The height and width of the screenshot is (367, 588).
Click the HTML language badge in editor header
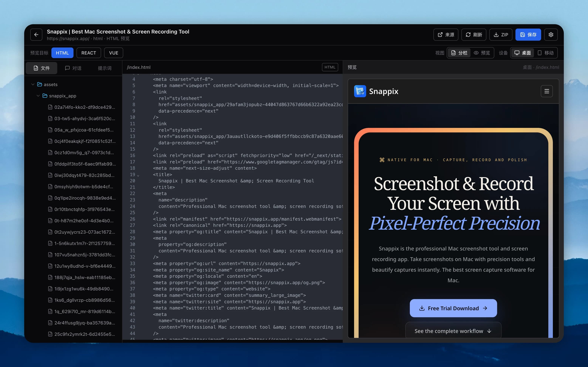pyautogui.click(x=330, y=67)
